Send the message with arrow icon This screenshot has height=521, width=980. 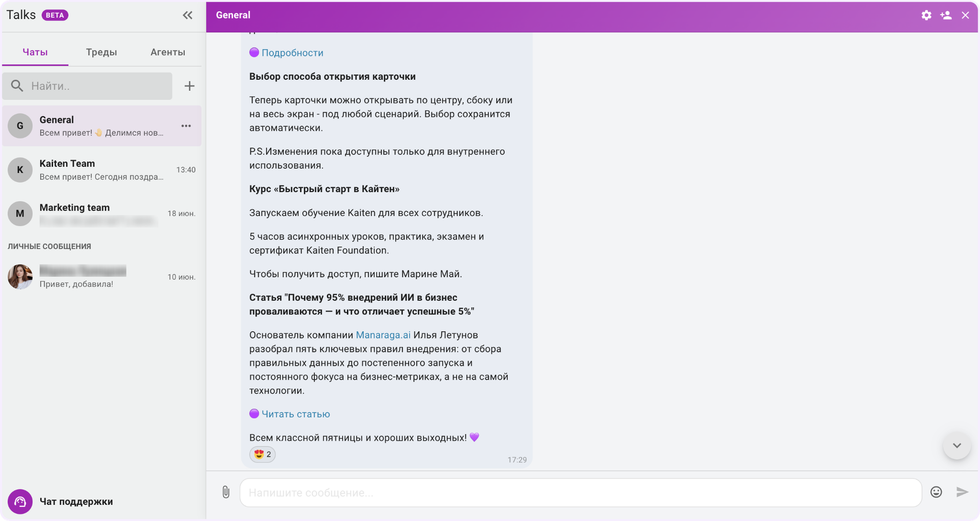click(x=962, y=492)
